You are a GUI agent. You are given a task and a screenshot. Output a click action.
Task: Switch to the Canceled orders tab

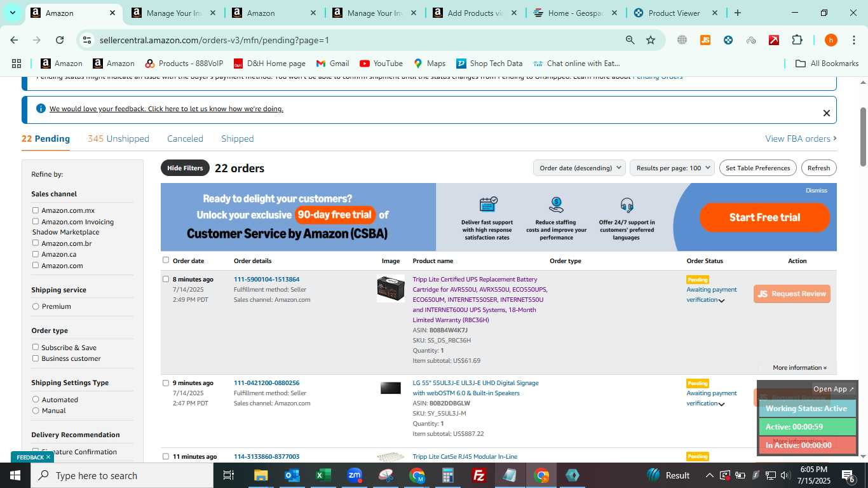tap(185, 139)
